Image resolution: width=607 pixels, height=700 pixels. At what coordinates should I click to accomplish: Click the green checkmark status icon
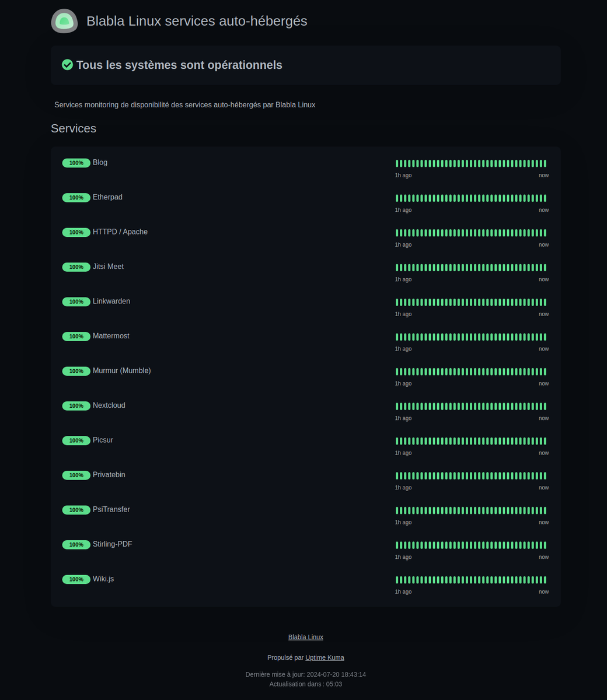point(67,65)
